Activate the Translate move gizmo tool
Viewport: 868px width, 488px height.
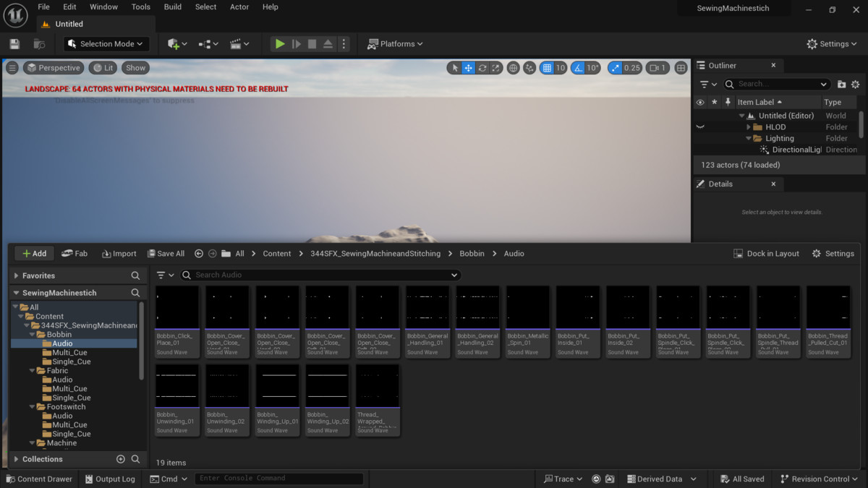pos(469,68)
